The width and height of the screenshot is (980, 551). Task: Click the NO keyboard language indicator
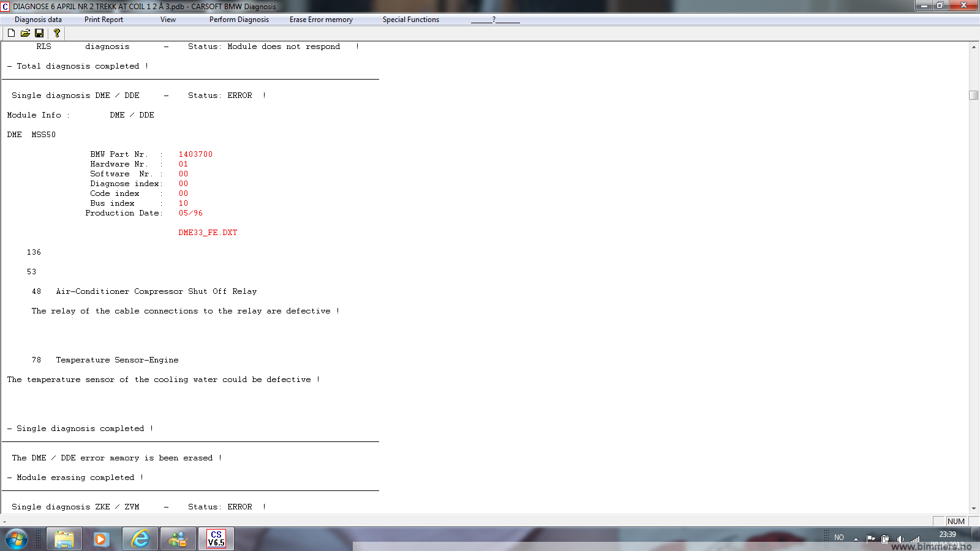839,538
